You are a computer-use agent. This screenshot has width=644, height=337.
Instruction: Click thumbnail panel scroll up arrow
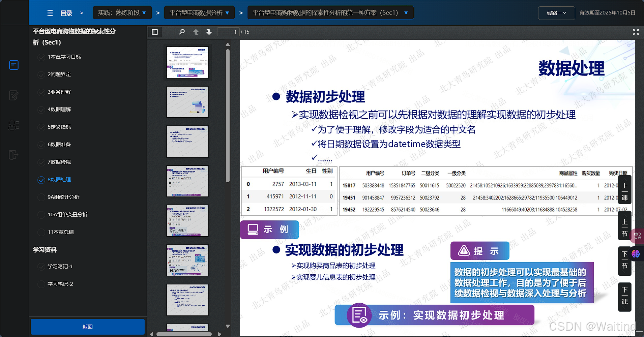pos(228,44)
